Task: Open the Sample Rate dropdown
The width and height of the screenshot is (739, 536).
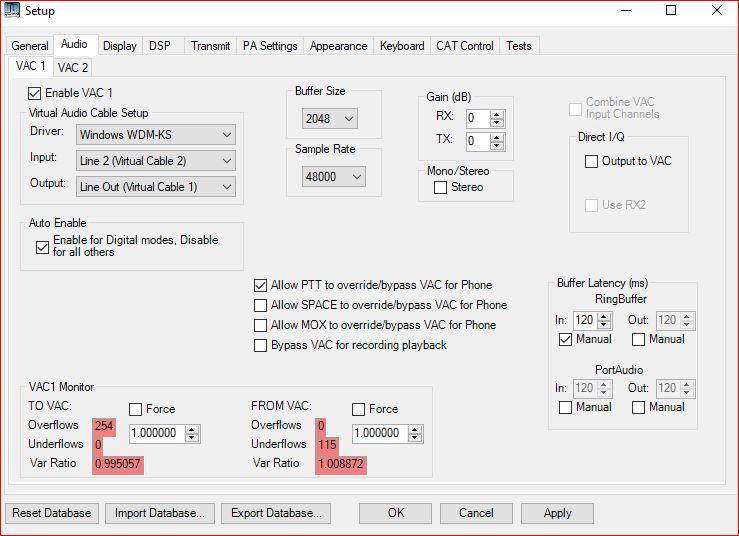Action: 334,177
